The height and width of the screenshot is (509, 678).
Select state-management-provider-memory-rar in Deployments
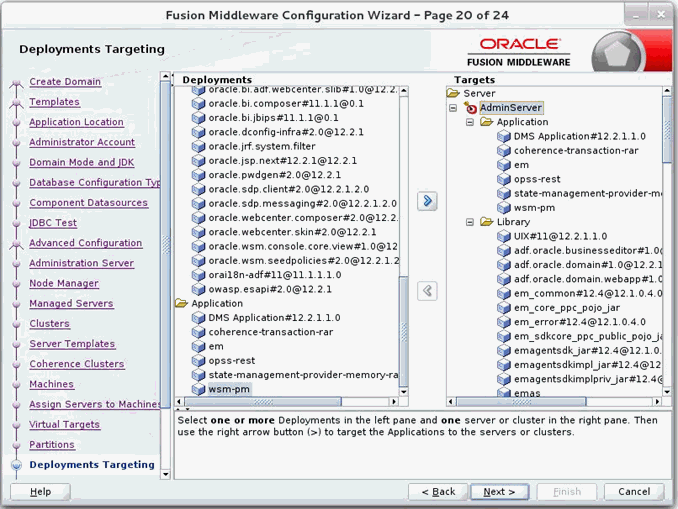tap(303, 375)
